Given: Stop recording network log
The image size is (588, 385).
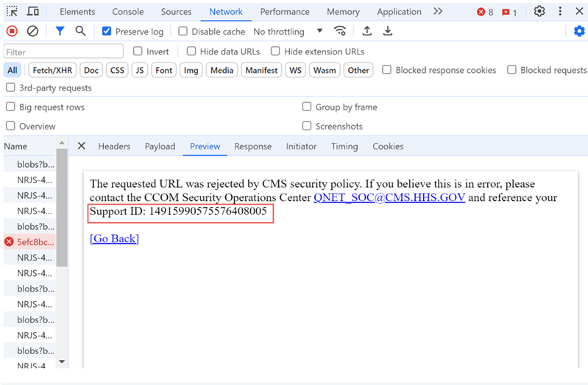Looking at the screenshot, I should 12,32.
